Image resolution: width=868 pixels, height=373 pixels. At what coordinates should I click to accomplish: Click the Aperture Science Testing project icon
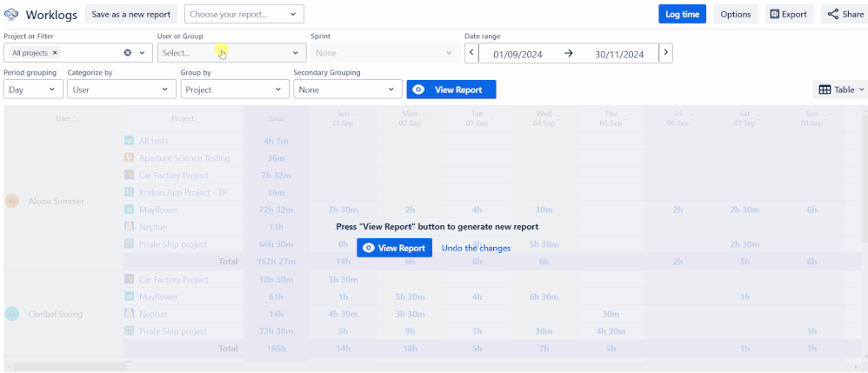pyautogui.click(x=129, y=158)
